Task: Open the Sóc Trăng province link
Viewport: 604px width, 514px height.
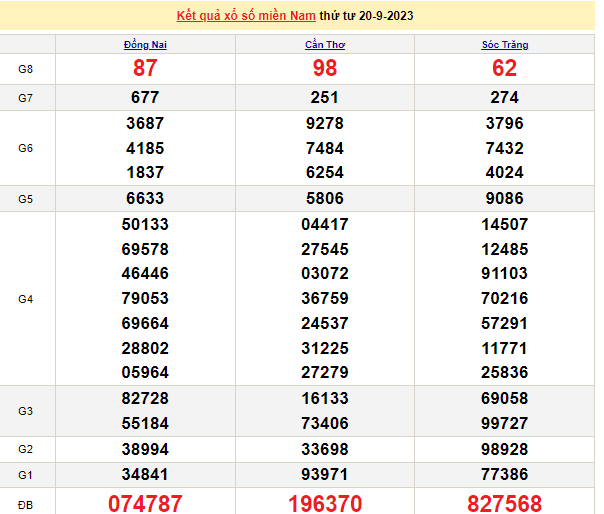Action: pyautogui.click(x=505, y=45)
